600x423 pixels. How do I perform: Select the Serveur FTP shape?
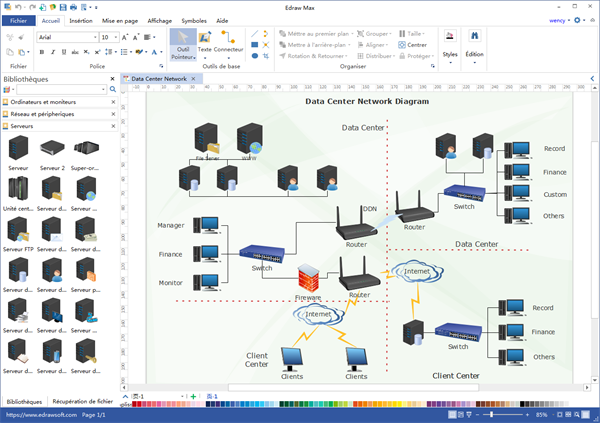click(x=17, y=233)
